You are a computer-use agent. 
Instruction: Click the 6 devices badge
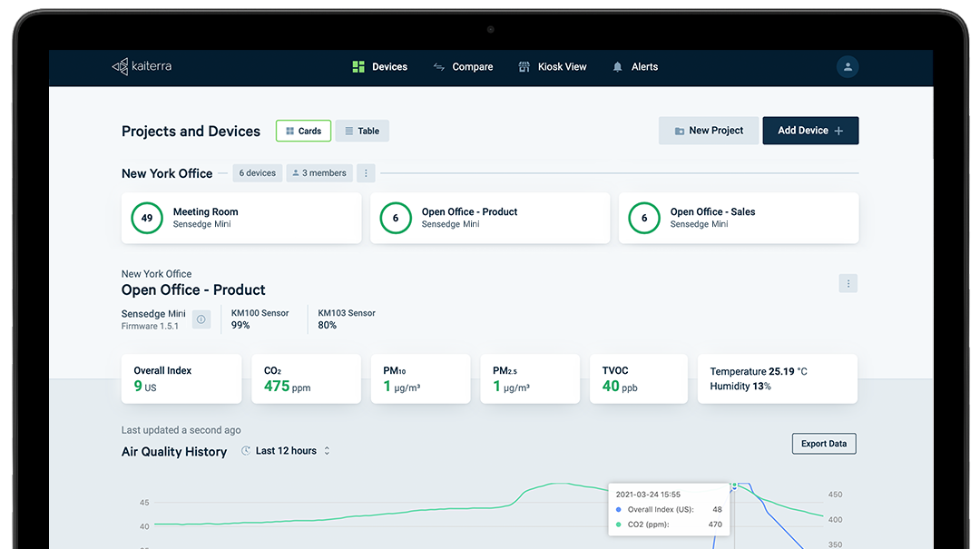pos(257,172)
